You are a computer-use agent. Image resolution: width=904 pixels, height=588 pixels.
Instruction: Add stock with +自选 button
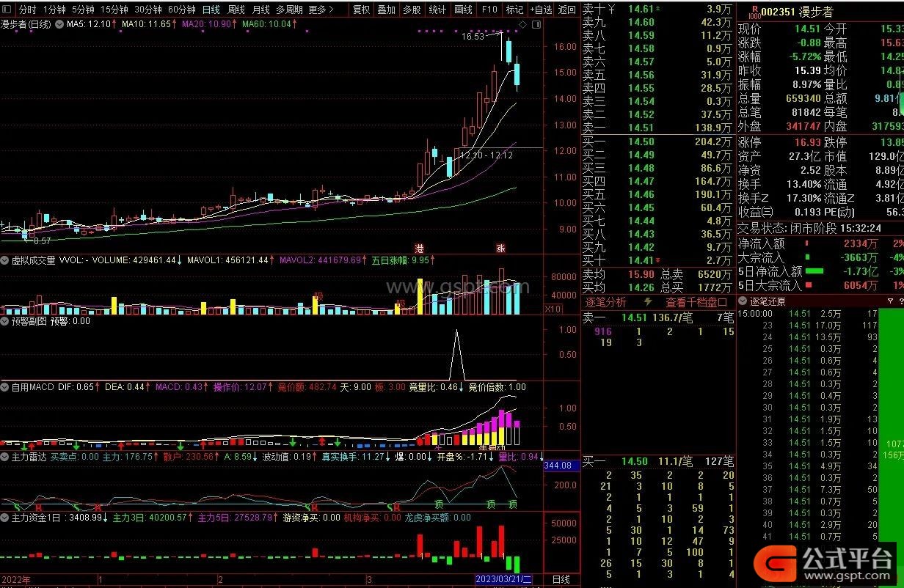point(541,10)
